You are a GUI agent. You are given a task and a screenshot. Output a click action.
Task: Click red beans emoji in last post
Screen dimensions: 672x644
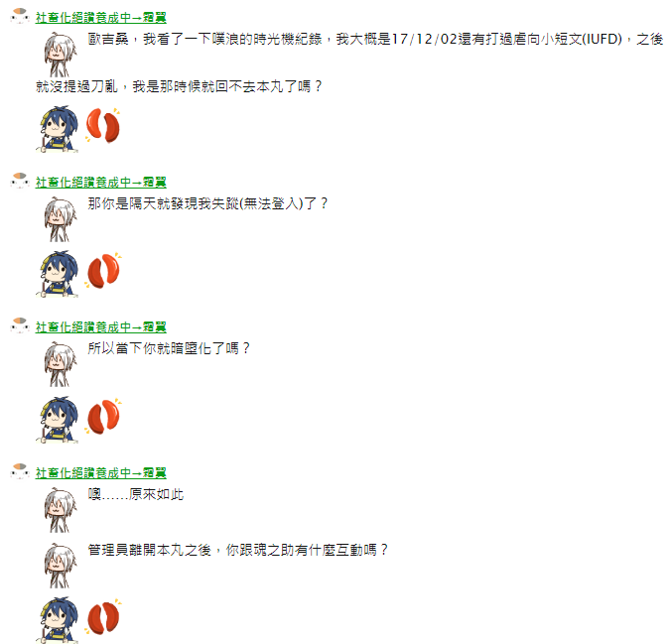tap(103, 617)
